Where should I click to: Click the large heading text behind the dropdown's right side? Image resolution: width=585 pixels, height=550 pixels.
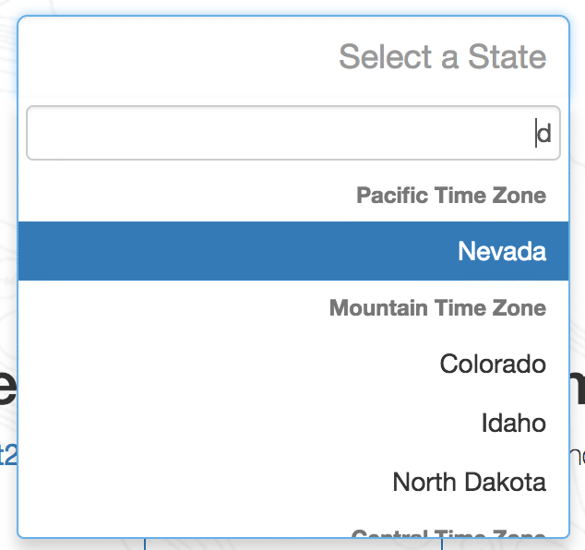click(x=577, y=386)
